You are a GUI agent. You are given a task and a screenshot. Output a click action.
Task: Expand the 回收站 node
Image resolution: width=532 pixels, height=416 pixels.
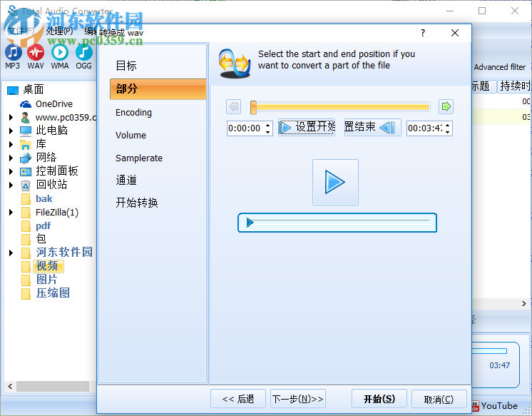(11, 185)
